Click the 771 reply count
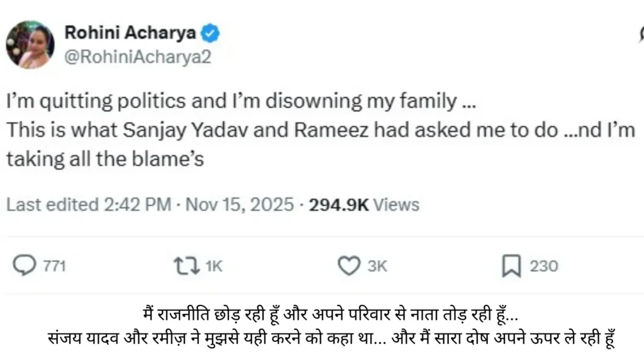Screen dimensions: 644x362 pos(53,265)
